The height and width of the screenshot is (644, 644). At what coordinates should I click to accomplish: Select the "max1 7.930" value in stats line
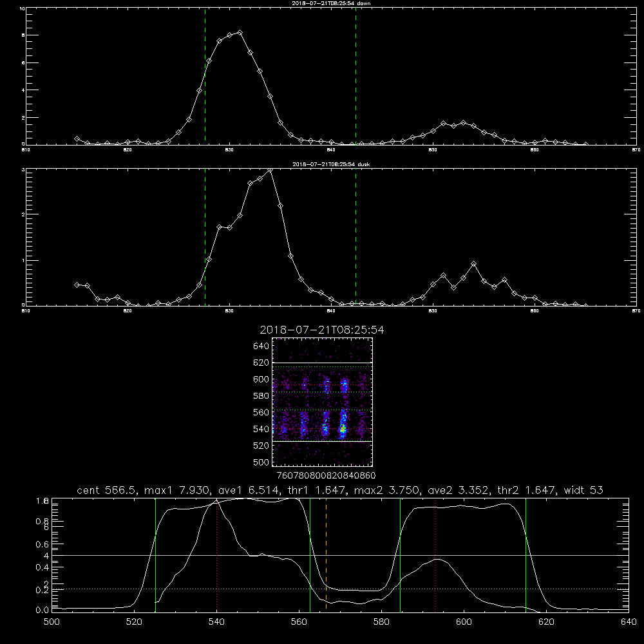(x=178, y=490)
